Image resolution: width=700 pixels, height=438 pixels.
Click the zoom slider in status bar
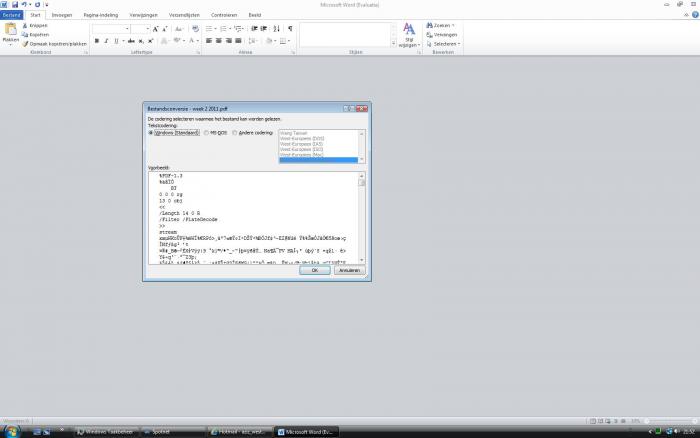tap(670, 421)
